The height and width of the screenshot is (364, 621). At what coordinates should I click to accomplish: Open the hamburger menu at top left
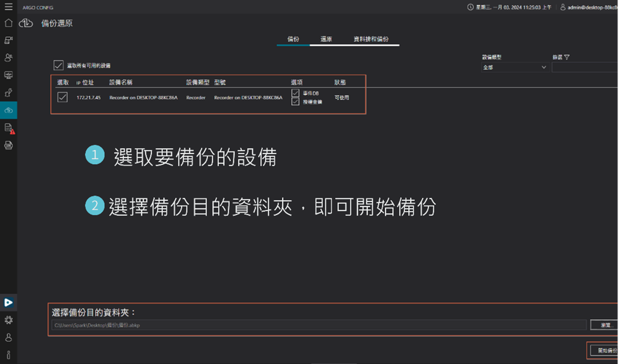8,7
